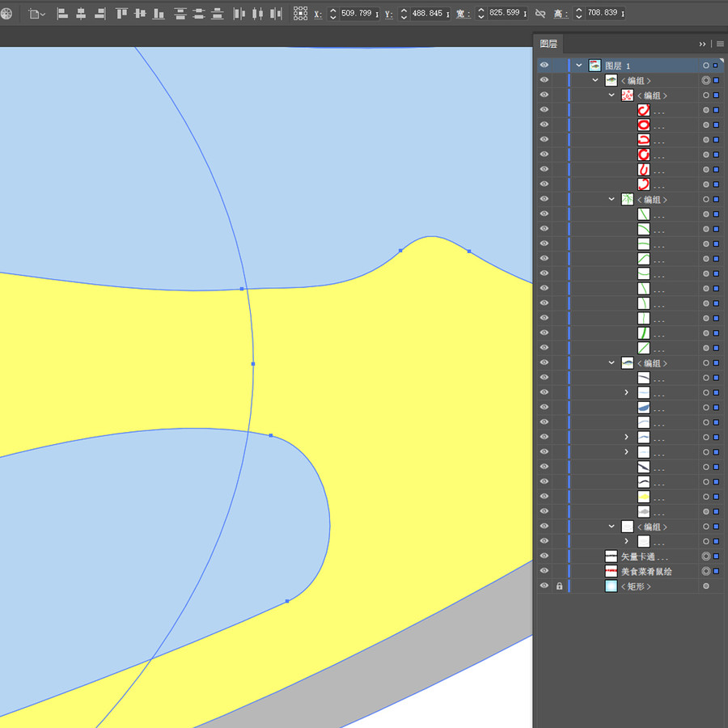Collapse the top-level <编组> under 图层 1

[595, 80]
